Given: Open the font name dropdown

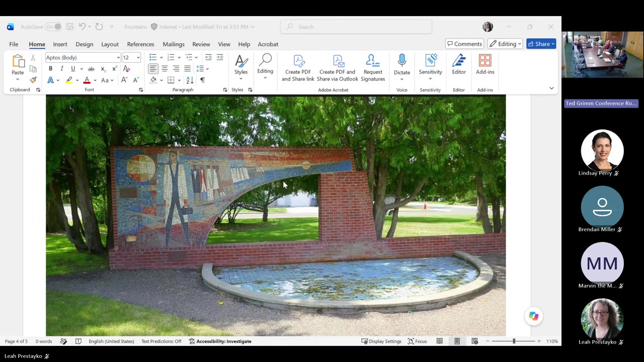Looking at the screenshot, I should (118, 58).
